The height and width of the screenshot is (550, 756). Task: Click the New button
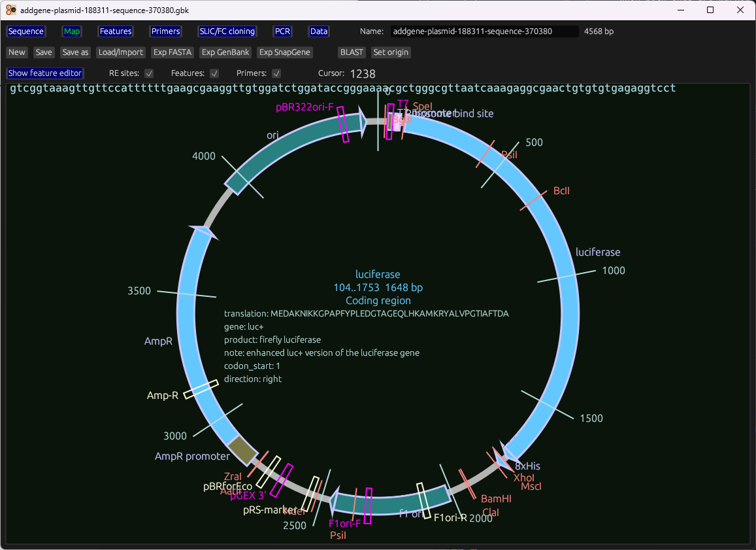tap(17, 52)
